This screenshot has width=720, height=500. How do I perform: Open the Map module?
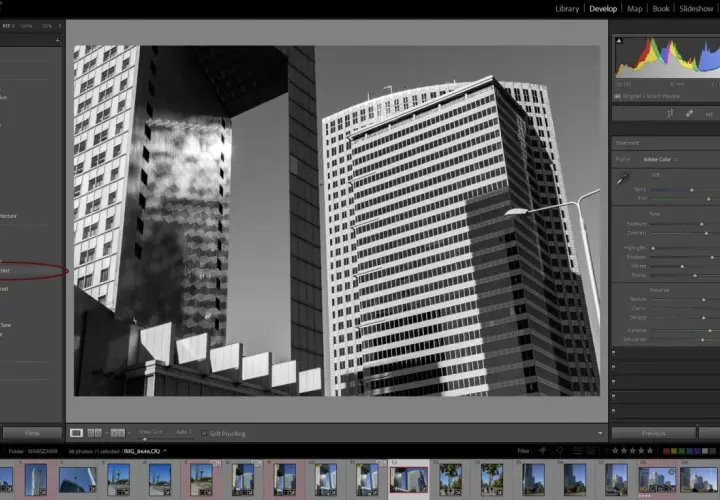(x=635, y=9)
